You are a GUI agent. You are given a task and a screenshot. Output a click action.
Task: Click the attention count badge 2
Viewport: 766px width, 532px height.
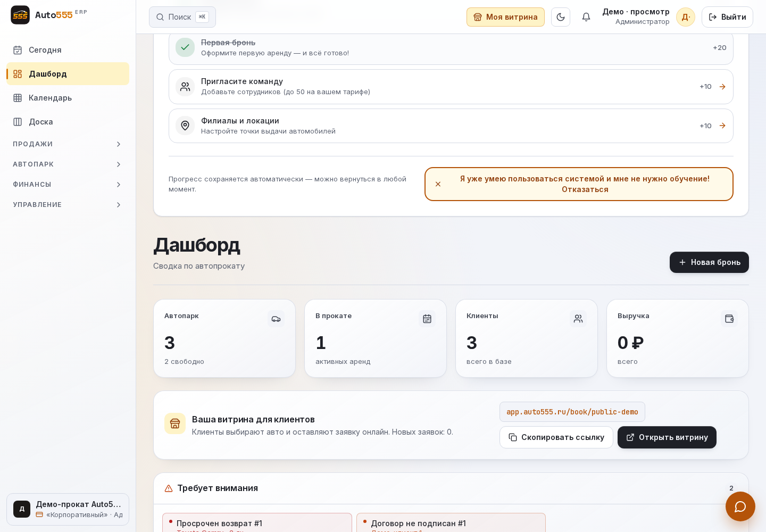(x=731, y=488)
